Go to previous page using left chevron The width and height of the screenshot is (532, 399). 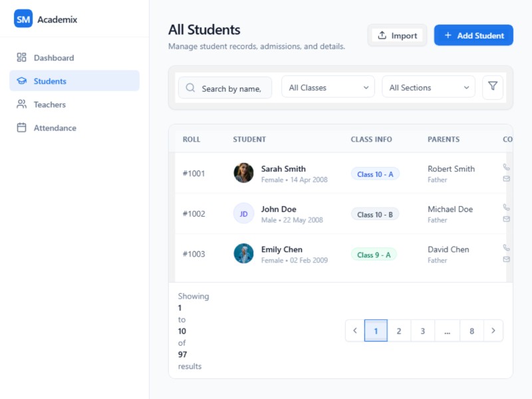(x=355, y=331)
